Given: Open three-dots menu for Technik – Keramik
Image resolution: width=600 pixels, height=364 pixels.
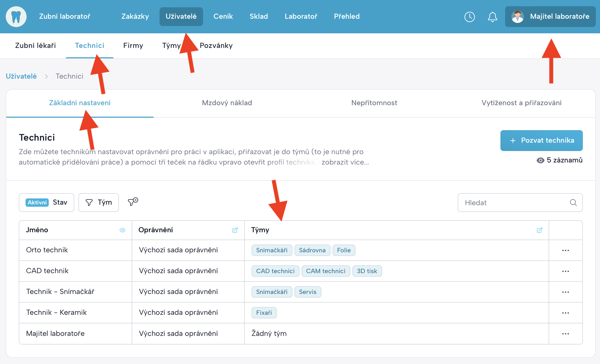Looking at the screenshot, I should tap(565, 313).
